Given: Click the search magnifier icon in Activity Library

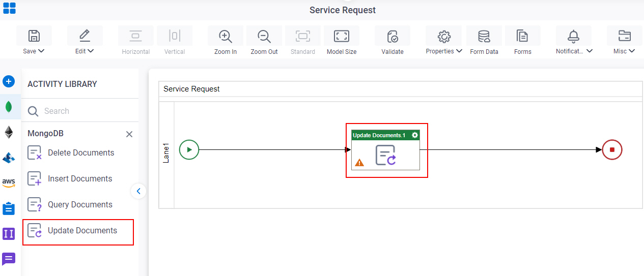Looking at the screenshot, I should (33, 111).
